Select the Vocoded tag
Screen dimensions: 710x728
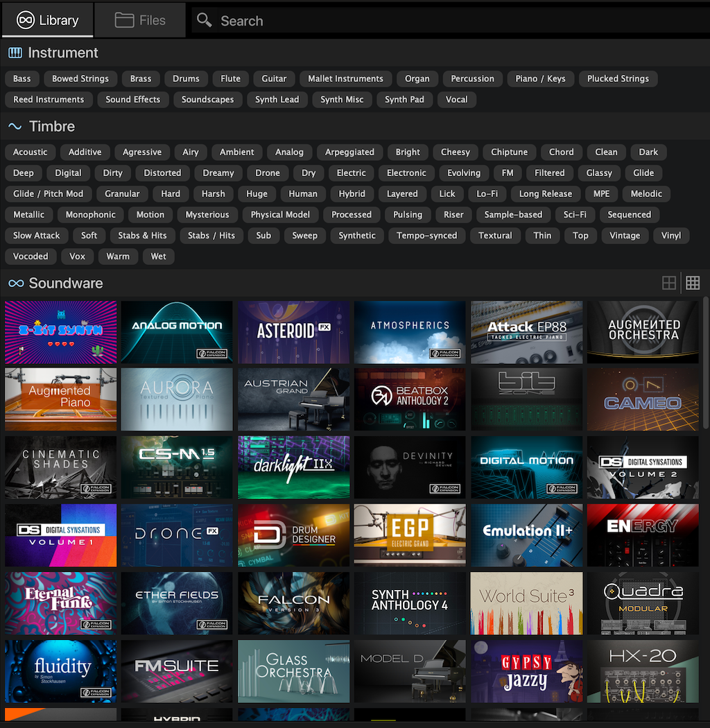31,257
